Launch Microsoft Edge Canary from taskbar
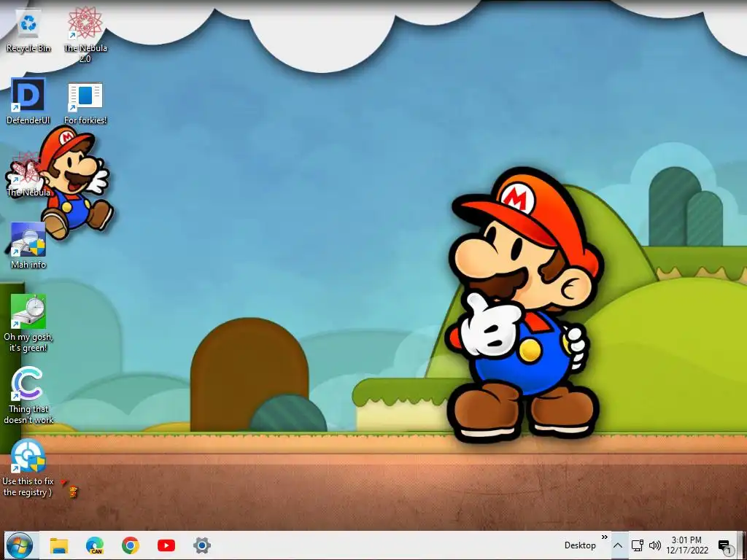This screenshot has height=560, width=747. click(95, 545)
